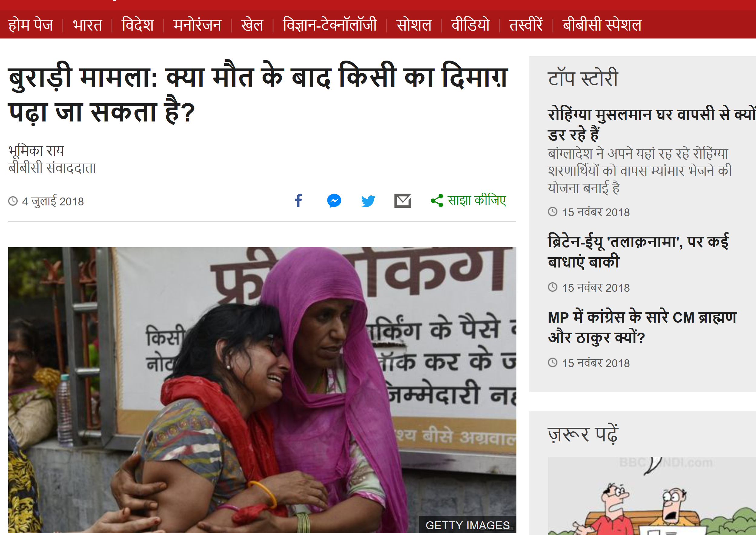This screenshot has height=535, width=756.
Task: Open विदेश section
Action: pos(138,25)
